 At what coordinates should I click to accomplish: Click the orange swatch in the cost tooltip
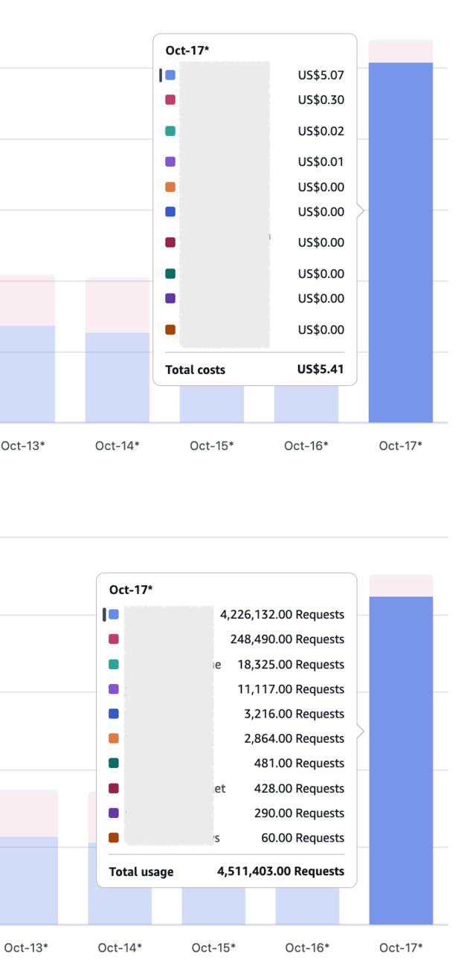pyautogui.click(x=170, y=187)
